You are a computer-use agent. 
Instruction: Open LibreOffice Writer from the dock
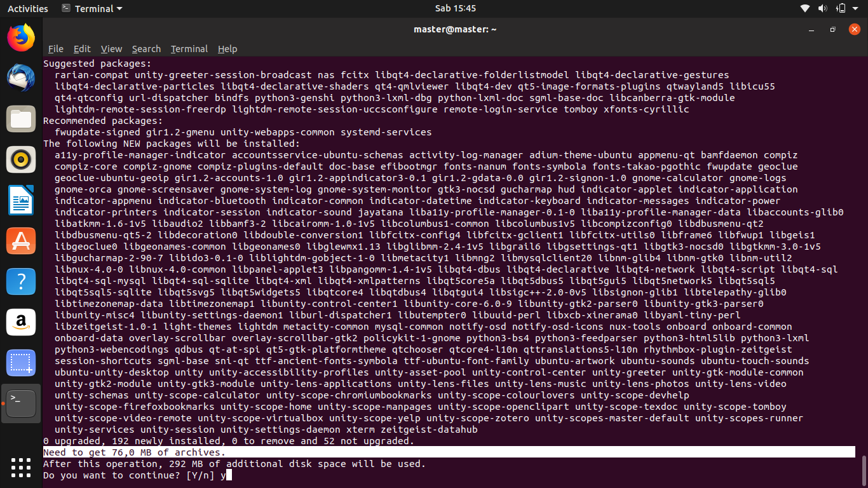pos(20,200)
